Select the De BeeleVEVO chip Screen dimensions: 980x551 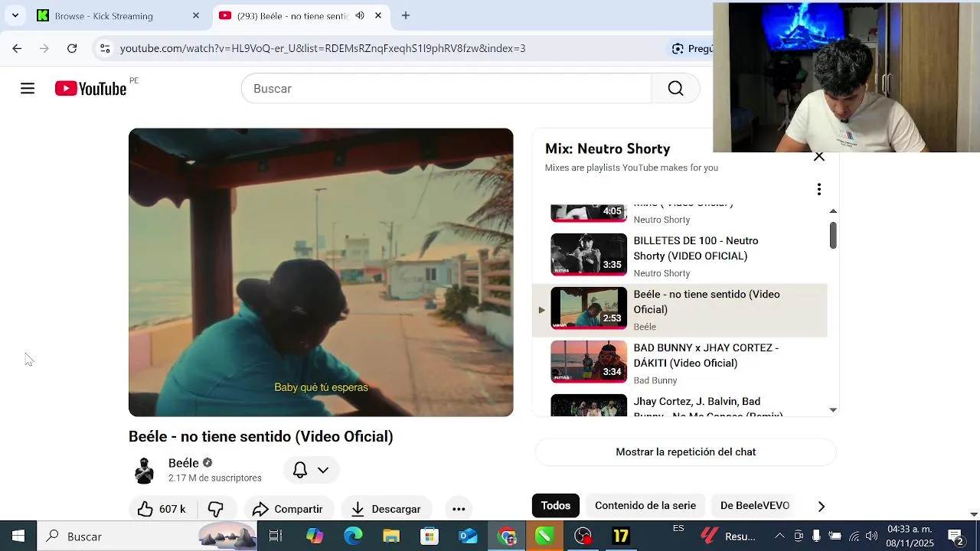755,506
